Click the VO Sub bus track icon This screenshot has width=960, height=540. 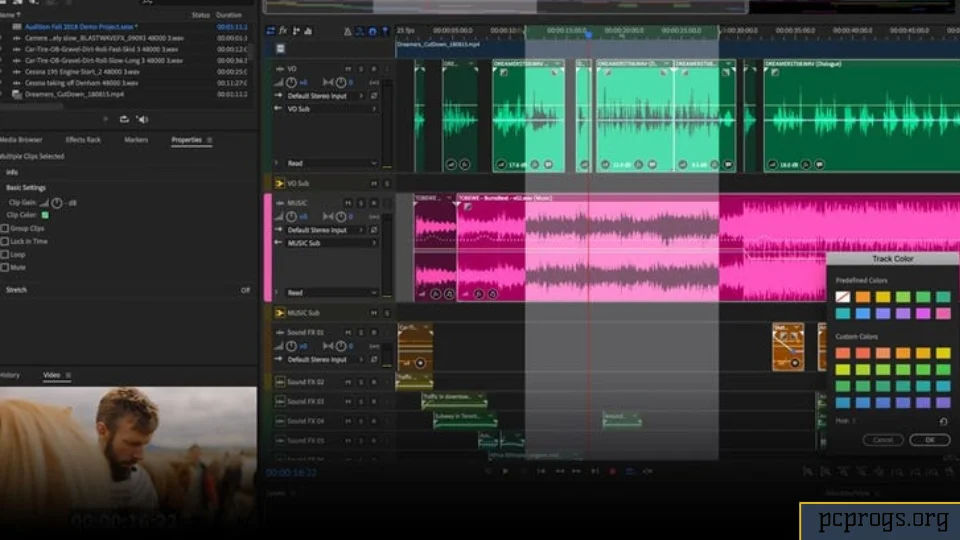[x=280, y=184]
